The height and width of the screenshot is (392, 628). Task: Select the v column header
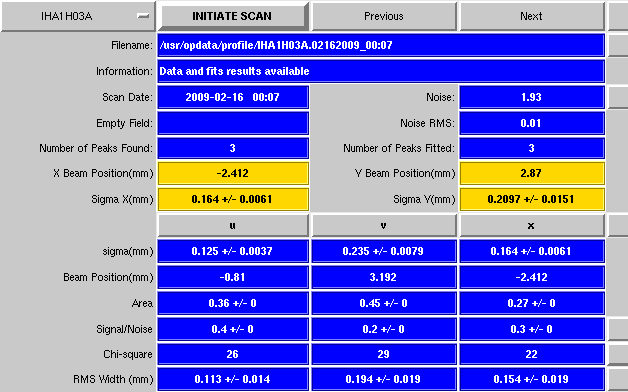pos(383,226)
